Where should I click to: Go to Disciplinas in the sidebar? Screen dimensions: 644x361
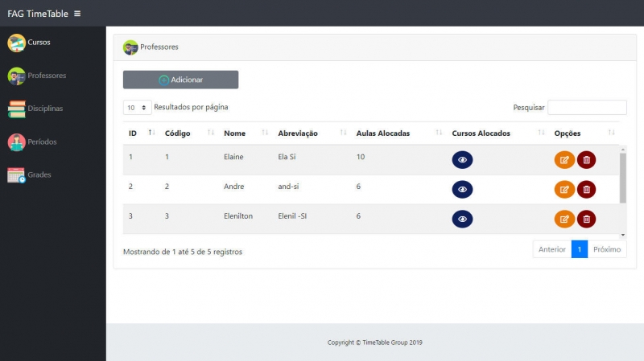(45, 109)
